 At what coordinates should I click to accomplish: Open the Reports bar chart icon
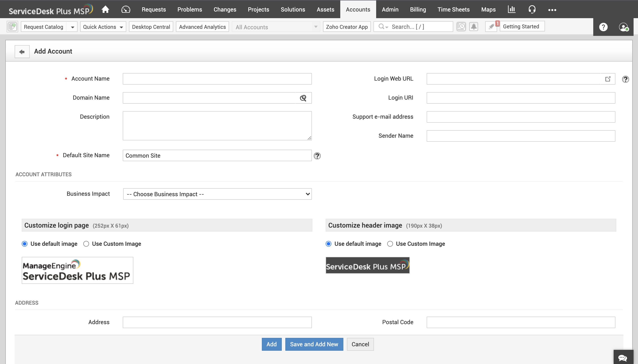click(512, 10)
